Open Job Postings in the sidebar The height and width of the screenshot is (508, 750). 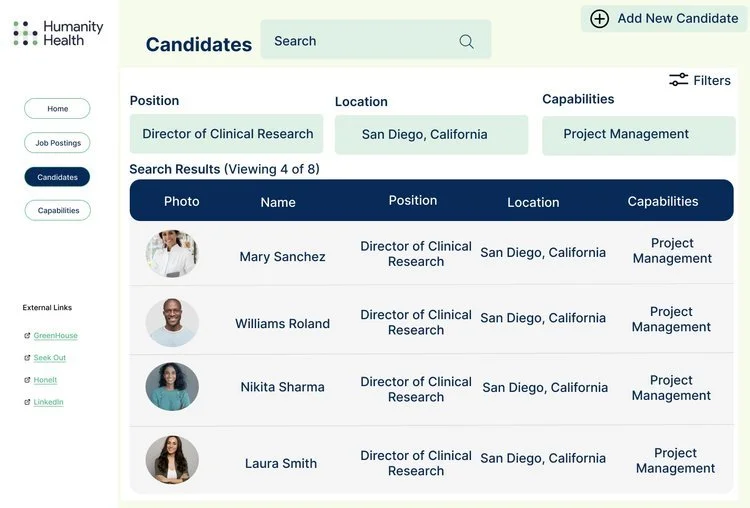(x=57, y=143)
